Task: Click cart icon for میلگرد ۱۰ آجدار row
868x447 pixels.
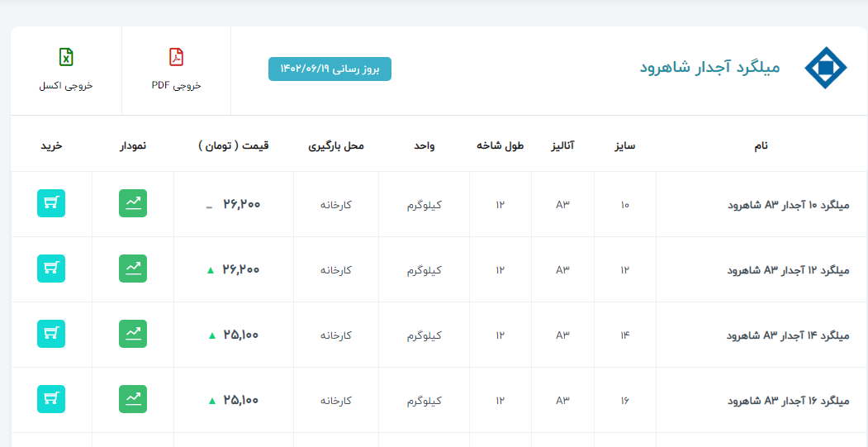Action: point(51,203)
